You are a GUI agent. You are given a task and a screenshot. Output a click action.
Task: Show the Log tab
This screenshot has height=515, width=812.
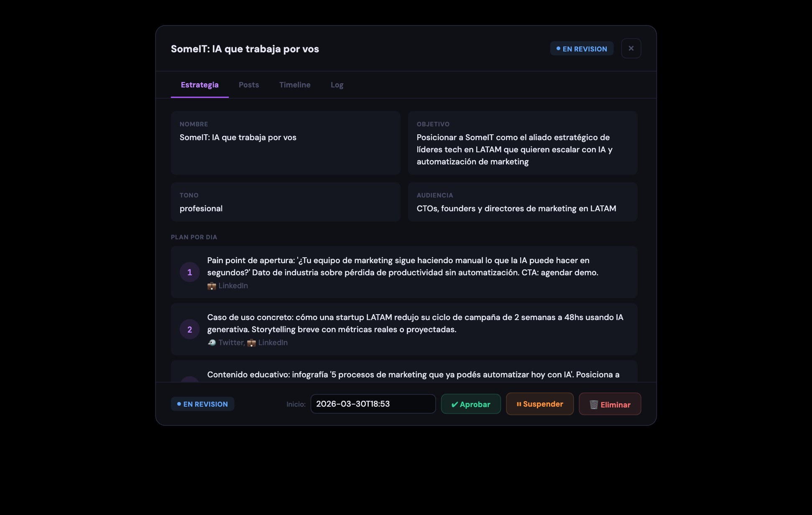coord(337,85)
